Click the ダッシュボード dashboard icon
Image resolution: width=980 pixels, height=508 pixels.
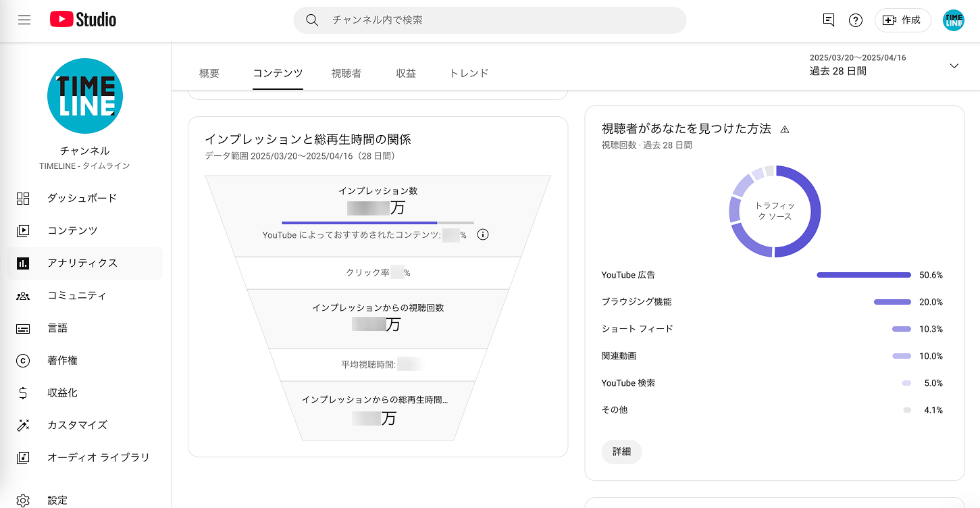23,199
